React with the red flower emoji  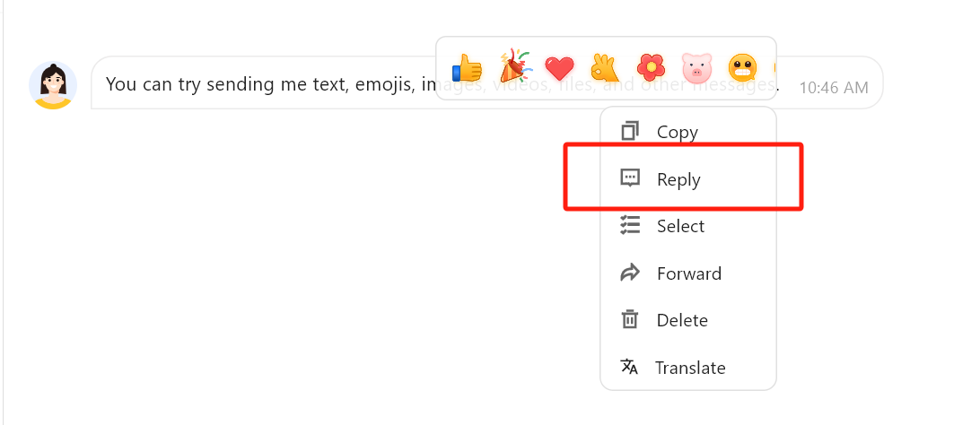click(x=651, y=67)
